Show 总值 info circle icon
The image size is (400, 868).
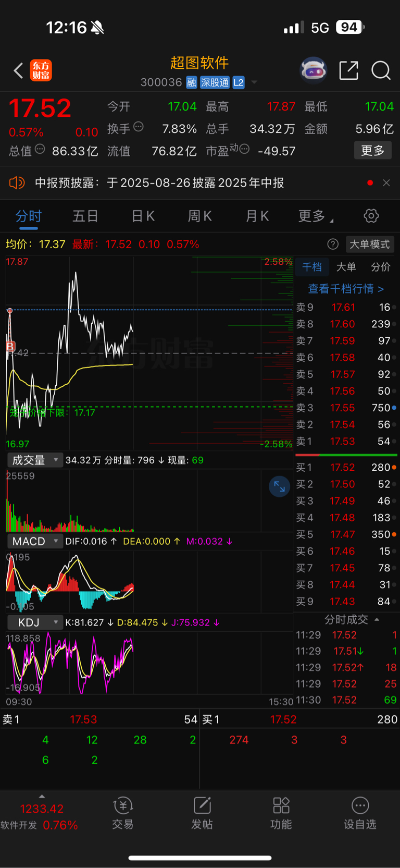(40, 150)
